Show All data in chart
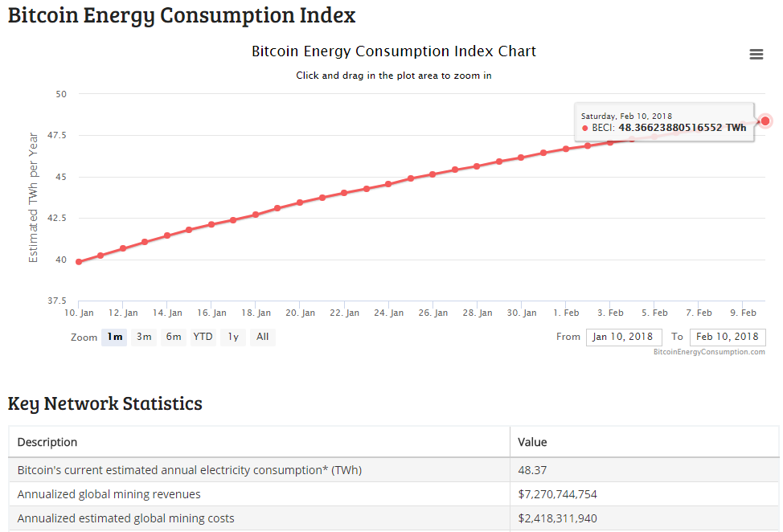The height and width of the screenshot is (532, 783). (262, 337)
